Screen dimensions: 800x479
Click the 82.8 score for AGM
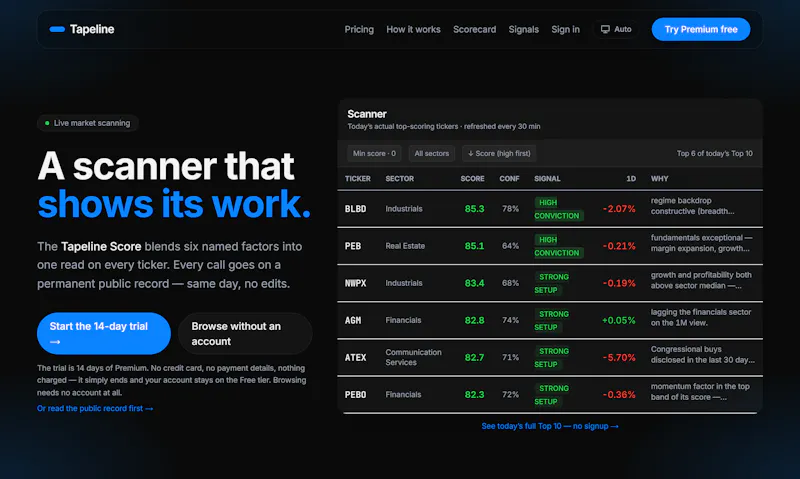point(474,320)
